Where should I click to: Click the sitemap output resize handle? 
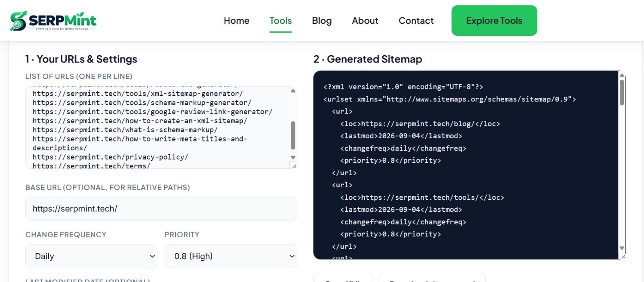tap(623, 256)
